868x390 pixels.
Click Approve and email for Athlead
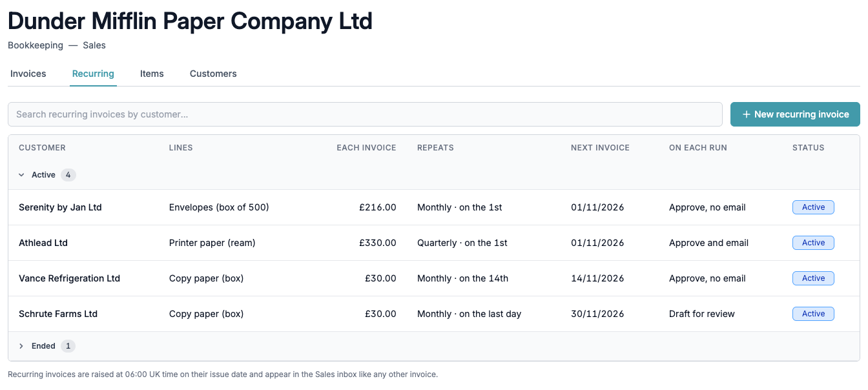tap(708, 243)
